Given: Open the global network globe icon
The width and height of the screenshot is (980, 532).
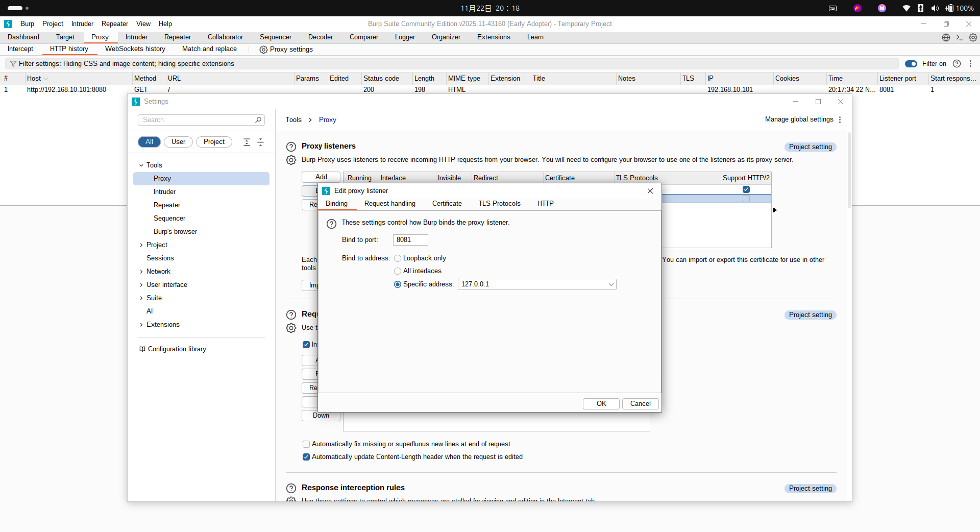Looking at the screenshot, I should [x=946, y=37].
